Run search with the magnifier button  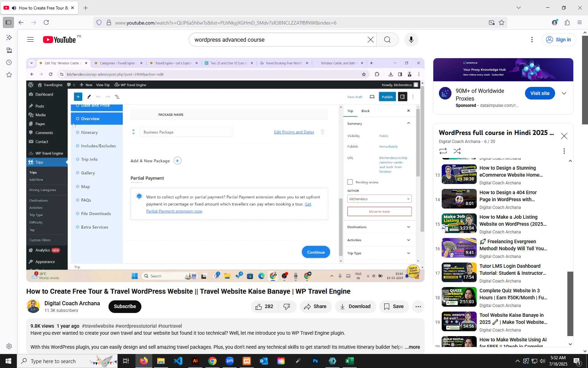pyautogui.click(x=387, y=40)
